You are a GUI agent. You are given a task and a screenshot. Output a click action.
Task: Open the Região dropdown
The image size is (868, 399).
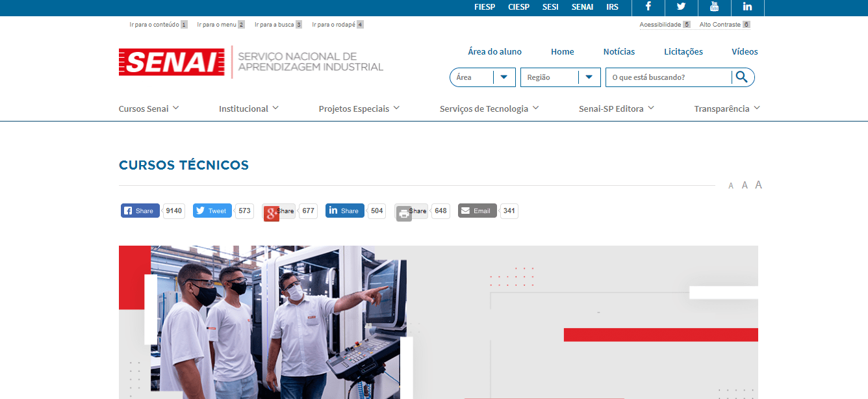[589, 77]
